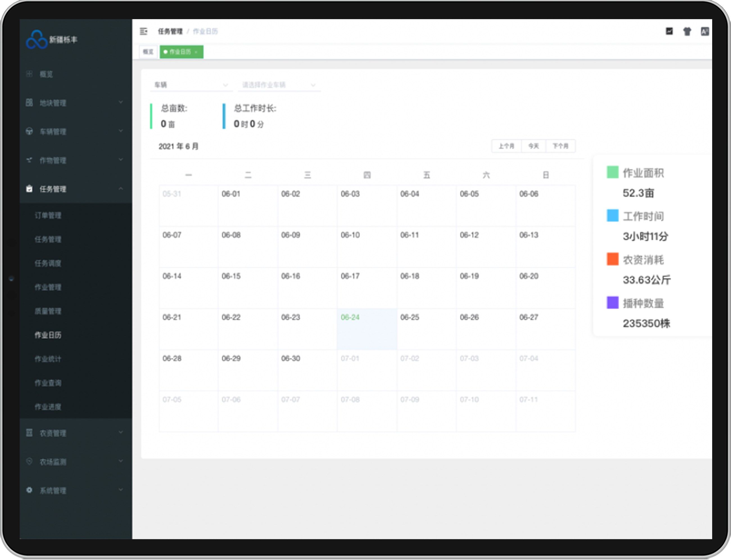Screen dimensions: 731x560
Task: Select calendar day 06-24
Action: [x=366, y=329]
